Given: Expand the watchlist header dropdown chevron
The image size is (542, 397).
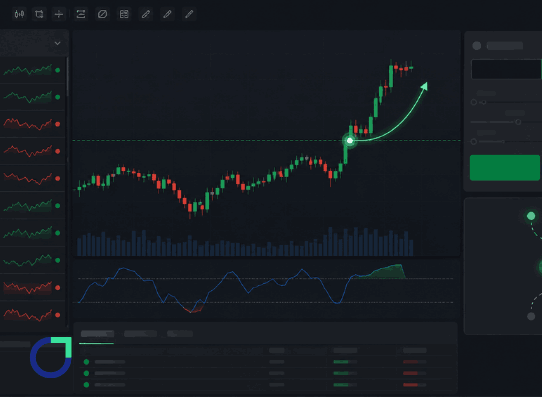Looking at the screenshot, I should coord(57,43).
